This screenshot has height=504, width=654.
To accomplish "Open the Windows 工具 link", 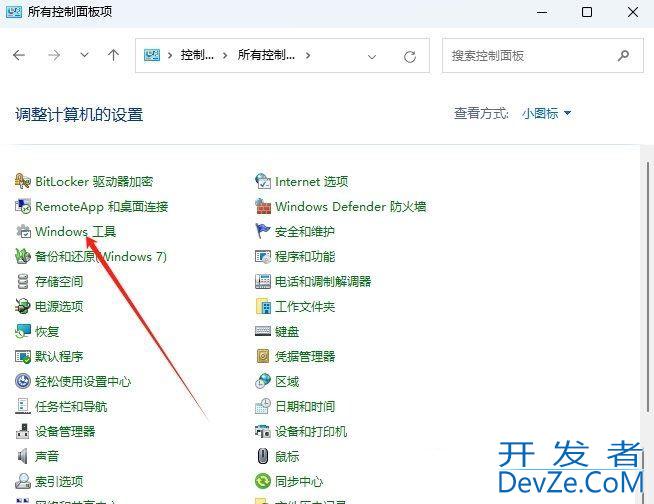I will (75, 232).
